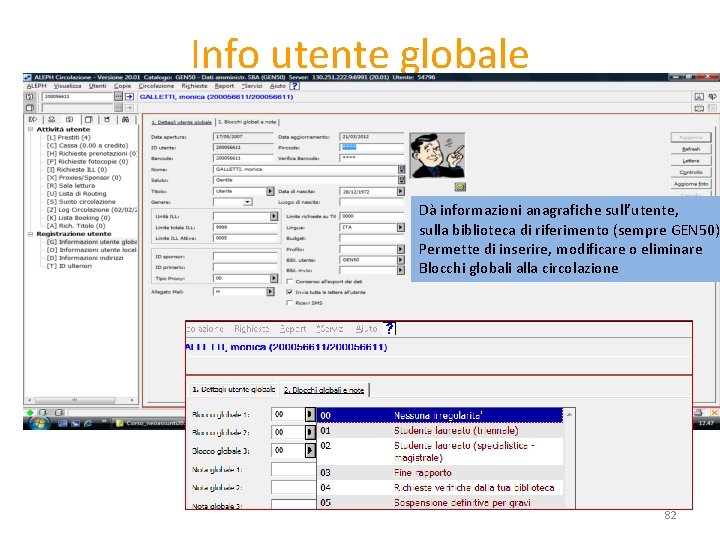Click the Controllo button

(x=691, y=172)
